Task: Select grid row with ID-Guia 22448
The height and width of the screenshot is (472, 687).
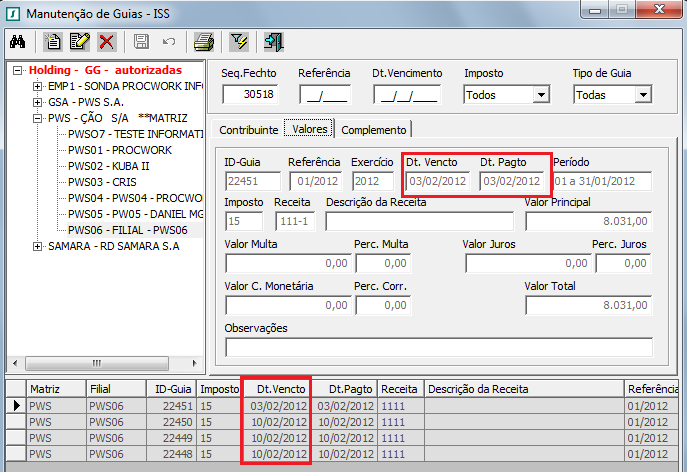Action: tap(342, 454)
